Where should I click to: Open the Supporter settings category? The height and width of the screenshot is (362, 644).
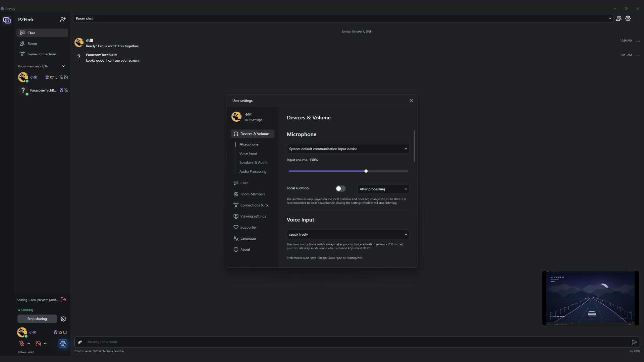pos(253,227)
